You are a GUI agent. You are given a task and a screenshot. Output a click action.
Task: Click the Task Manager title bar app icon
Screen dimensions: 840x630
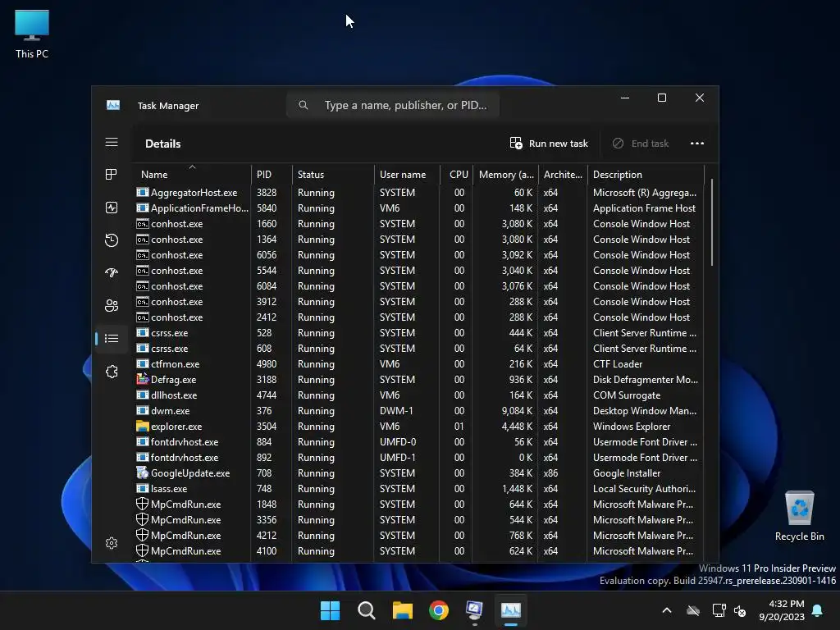pos(113,105)
